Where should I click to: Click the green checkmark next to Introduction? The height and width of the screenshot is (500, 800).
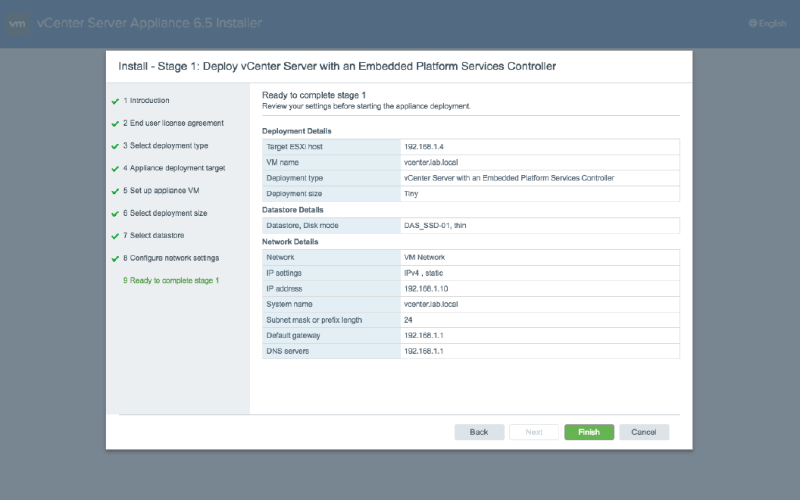point(115,101)
